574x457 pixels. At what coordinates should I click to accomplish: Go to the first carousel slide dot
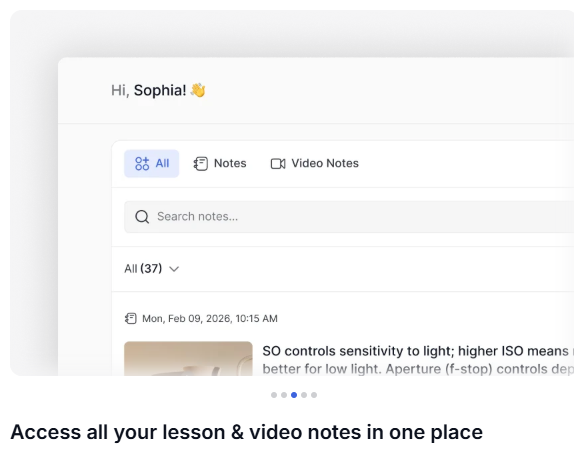(x=274, y=395)
